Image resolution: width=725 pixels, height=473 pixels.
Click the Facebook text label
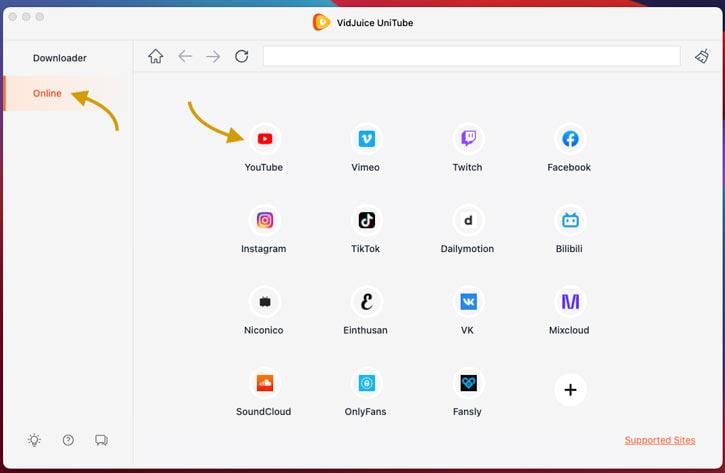pos(569,167)
